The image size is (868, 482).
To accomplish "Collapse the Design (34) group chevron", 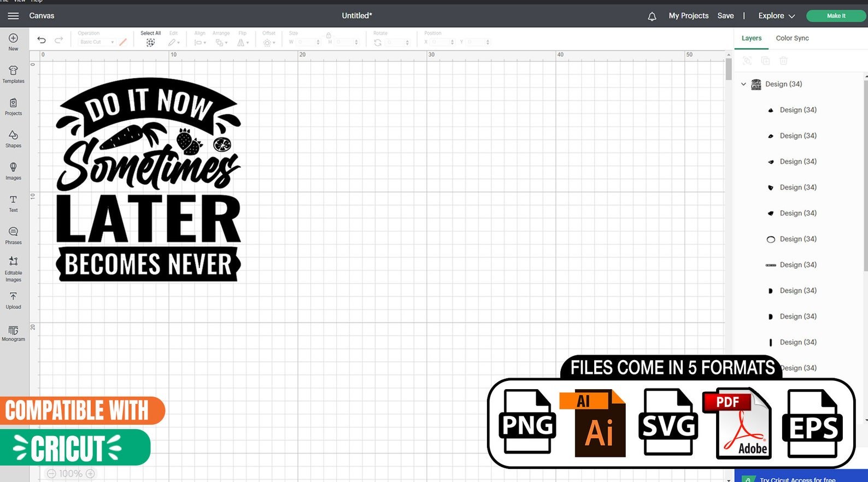I will tap(743, 84).
